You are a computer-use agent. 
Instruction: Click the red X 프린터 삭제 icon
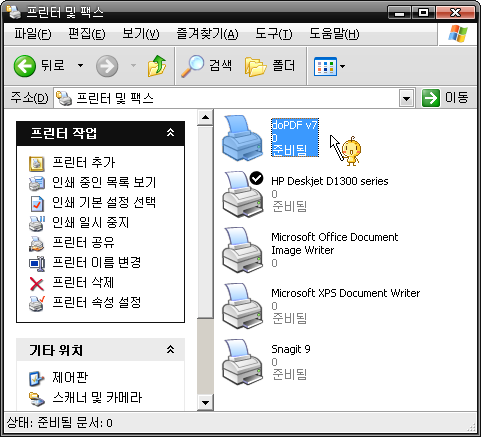point(37,284)
